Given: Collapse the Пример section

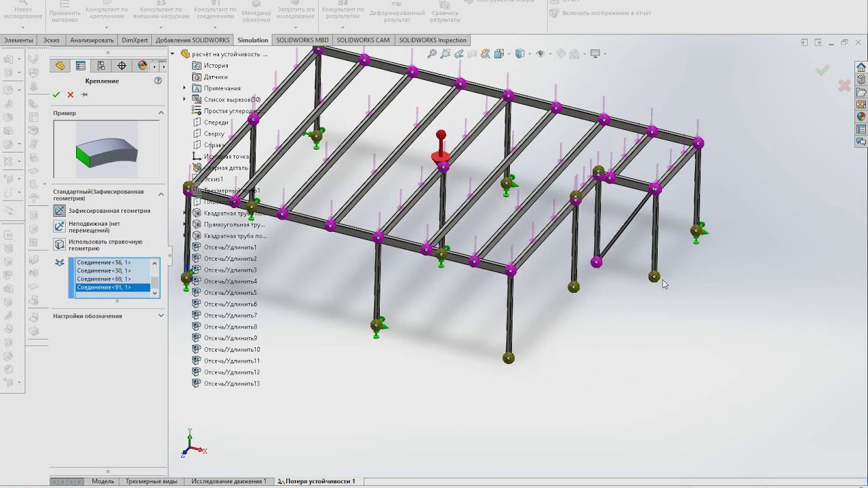Looking at the screenshot, I should click(161, 113).
